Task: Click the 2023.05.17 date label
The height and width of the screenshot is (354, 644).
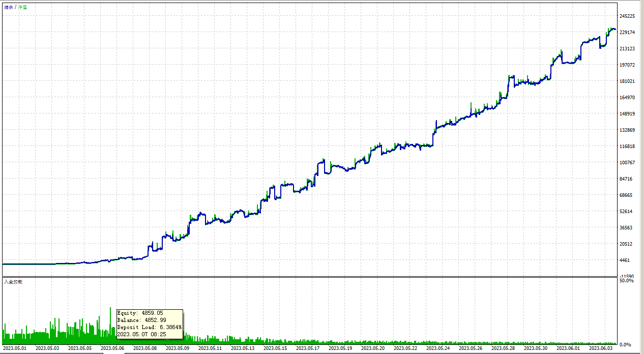Action: click(x=309, y=349)
